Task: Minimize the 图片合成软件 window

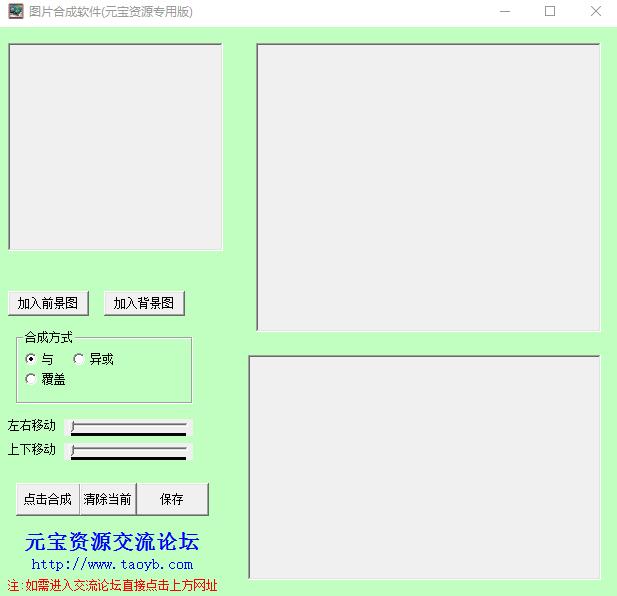Action: tap(503, 12)
